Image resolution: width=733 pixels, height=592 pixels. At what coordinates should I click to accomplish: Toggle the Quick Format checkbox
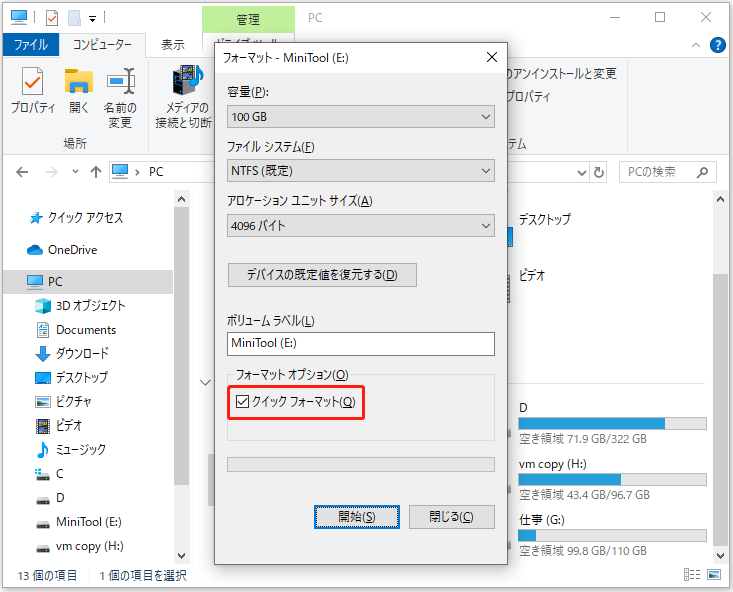(x=242, y=401)
